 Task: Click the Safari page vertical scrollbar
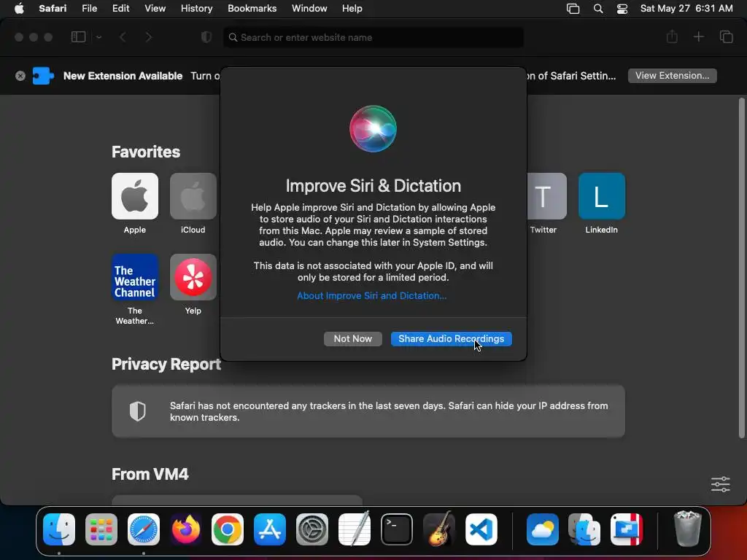pyautogui.click(x=741, y=268)
